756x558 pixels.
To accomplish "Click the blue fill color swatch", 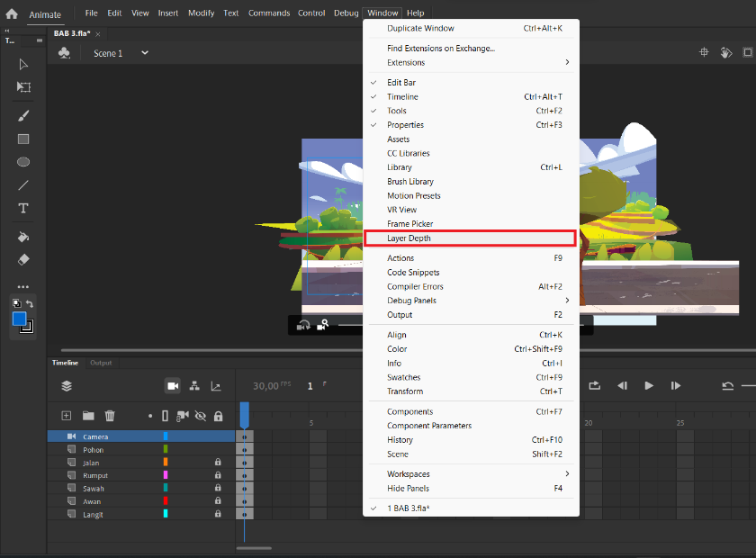I will (x=19, y=319).
